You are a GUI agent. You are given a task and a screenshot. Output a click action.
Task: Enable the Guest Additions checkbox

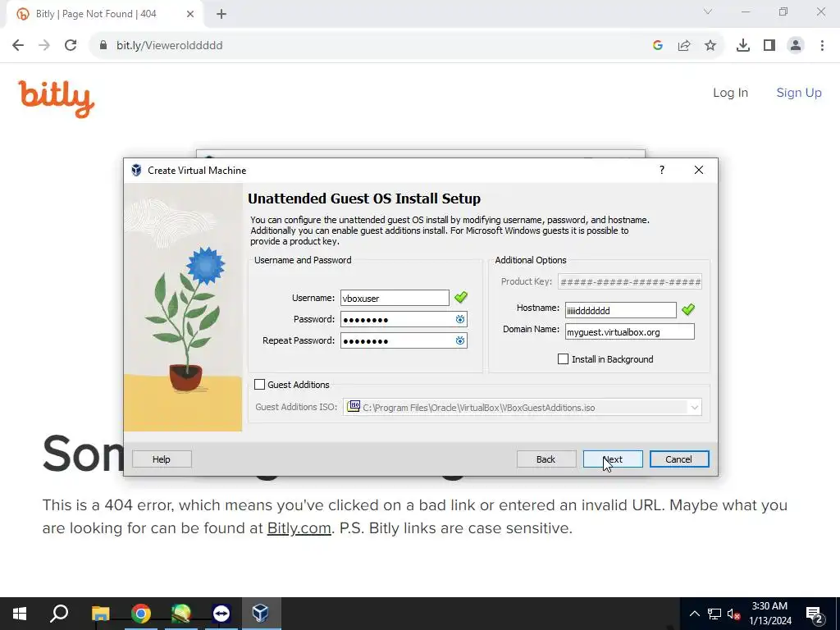pyautogui.click(x=259, y=384)
